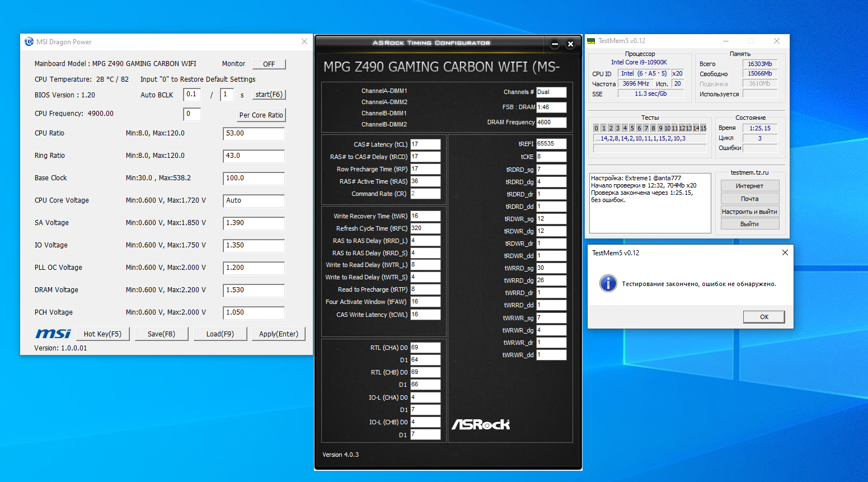
Task: Open the Per Core Ratio settings
Action: pos(261,115)
